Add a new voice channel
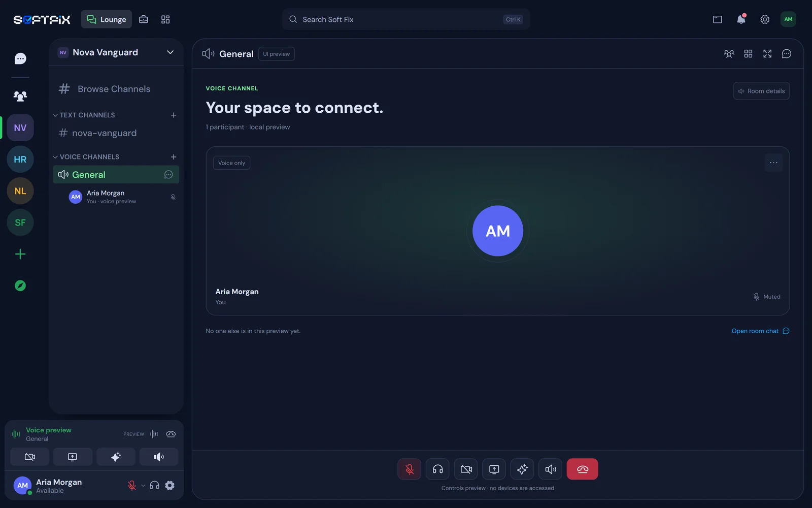Viewport: 812px width, 508px height. point(174,157)
